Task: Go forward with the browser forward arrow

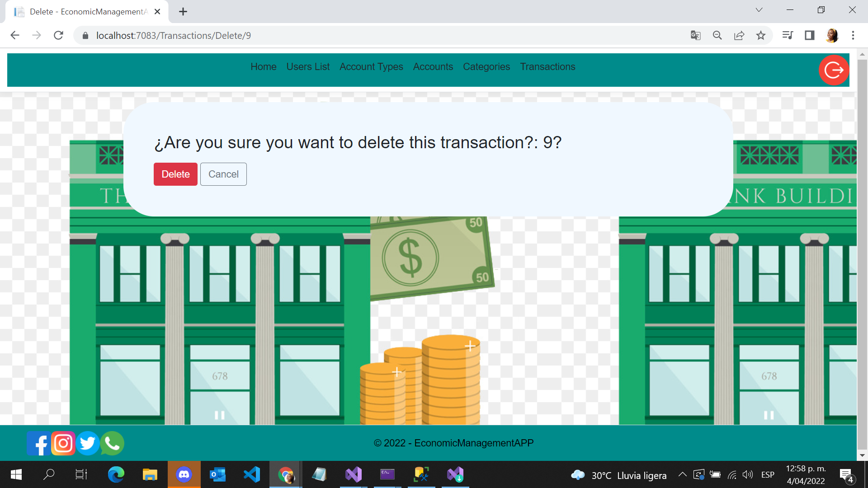Action: coord(37,35)
